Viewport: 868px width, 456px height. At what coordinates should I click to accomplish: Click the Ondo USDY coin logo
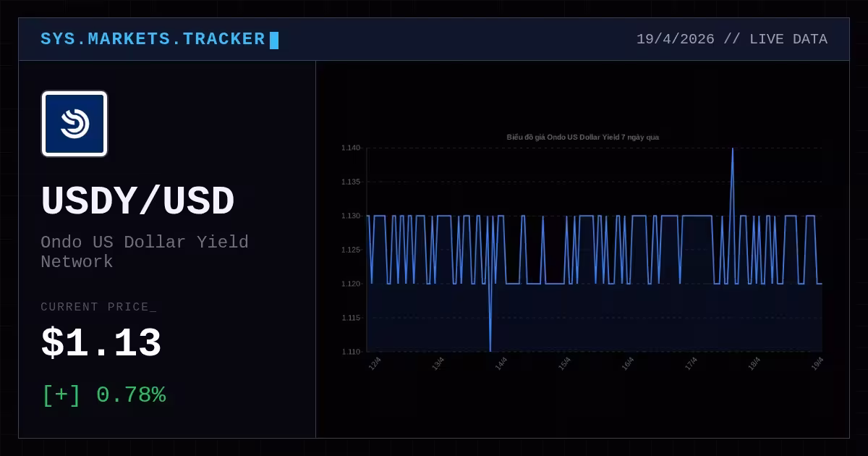[x=75, y=124]
